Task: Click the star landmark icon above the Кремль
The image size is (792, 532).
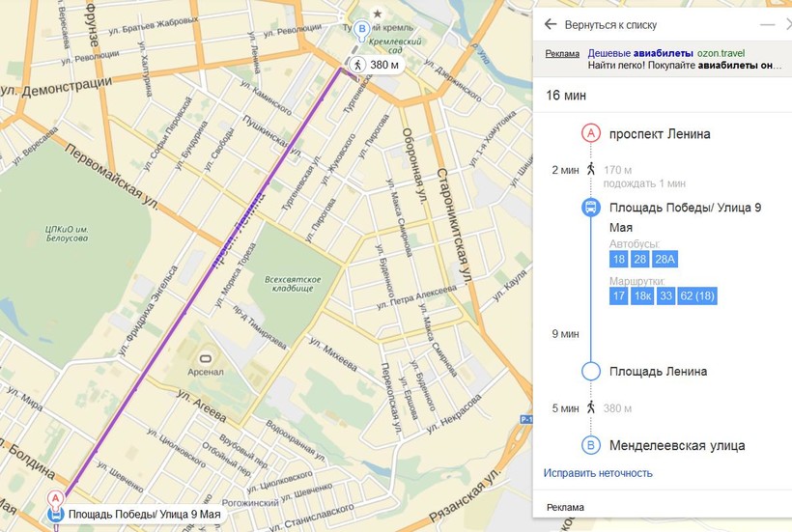Action: click(x=378, y=14)
